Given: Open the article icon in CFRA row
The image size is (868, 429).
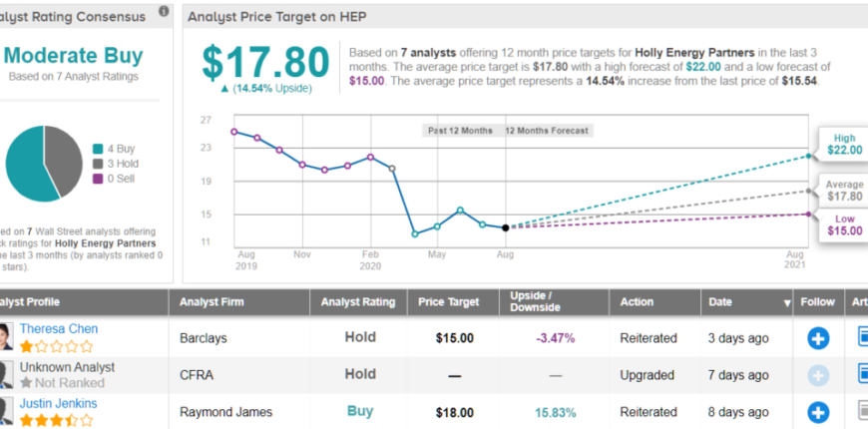Looking at the screenshot, I should click(862, 375).
